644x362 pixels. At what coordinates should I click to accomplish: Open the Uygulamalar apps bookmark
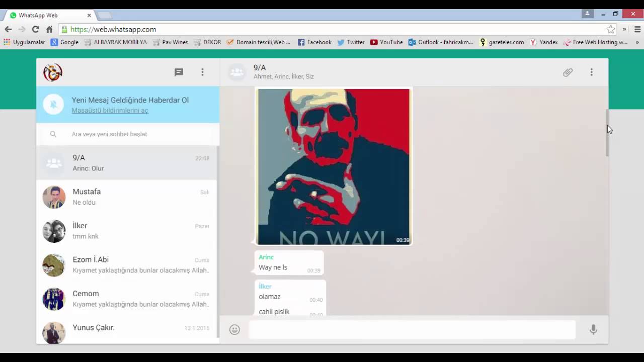[x=24, y=42]
